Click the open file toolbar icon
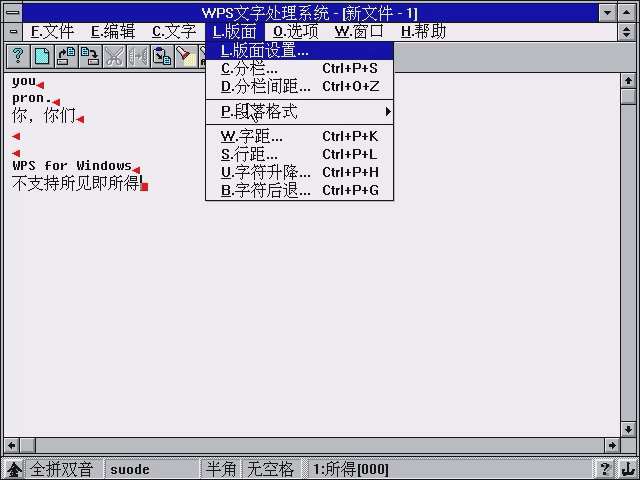 point(66,56)
